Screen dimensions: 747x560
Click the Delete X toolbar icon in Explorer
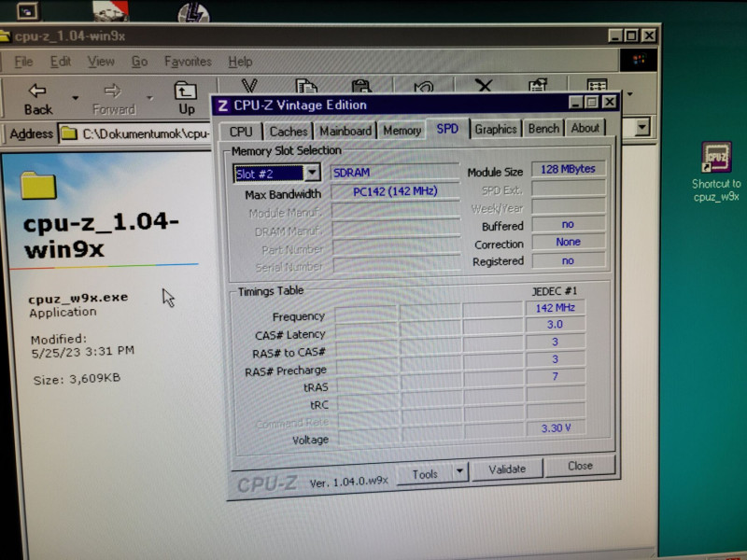coord(484,85)
